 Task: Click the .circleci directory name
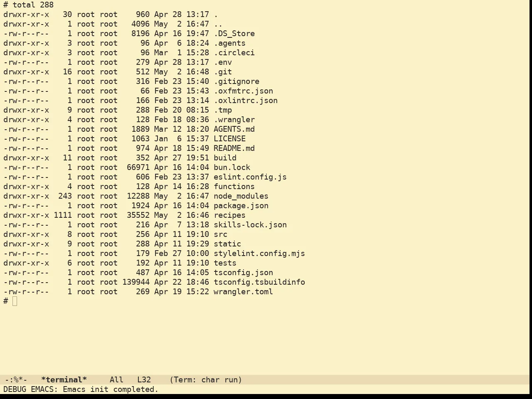(234, 53)
